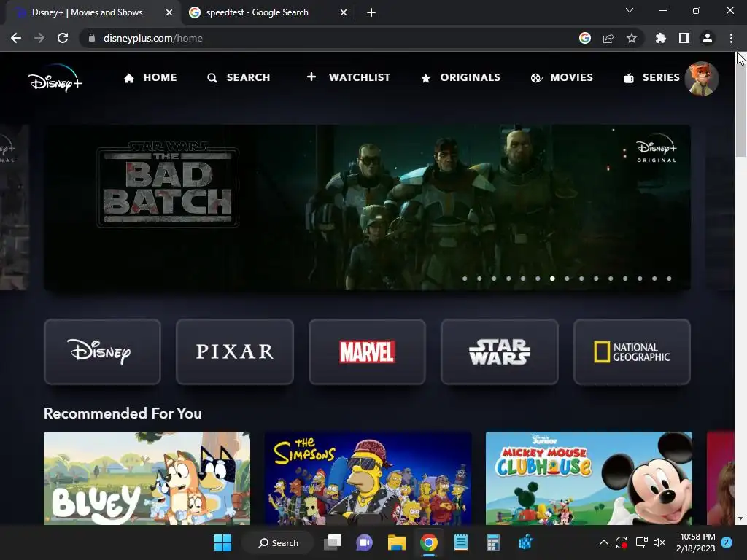
Task: Close the speedtest Google Search tab
Action: point(344,13)
